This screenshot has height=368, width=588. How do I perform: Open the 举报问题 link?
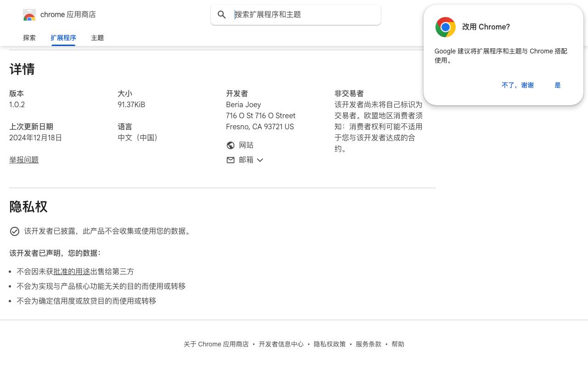pyautogui.click(x=24, y=160)
